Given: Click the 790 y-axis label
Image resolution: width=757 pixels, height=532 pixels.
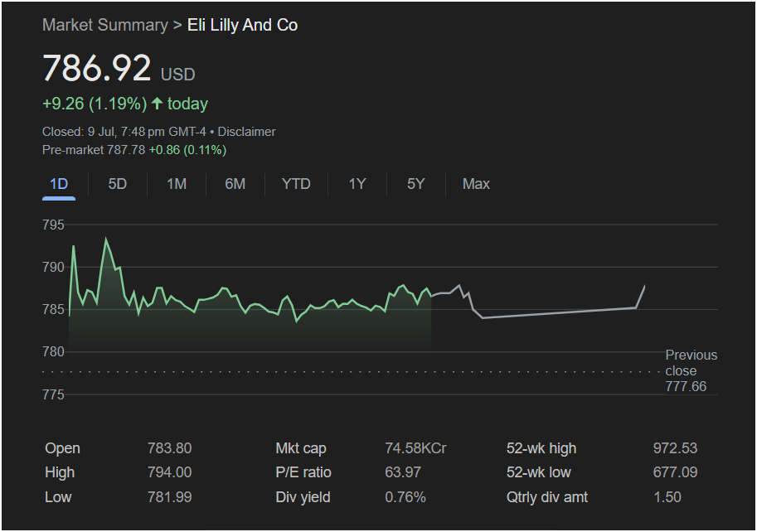Looking at the screenshot, I should 53,267.
